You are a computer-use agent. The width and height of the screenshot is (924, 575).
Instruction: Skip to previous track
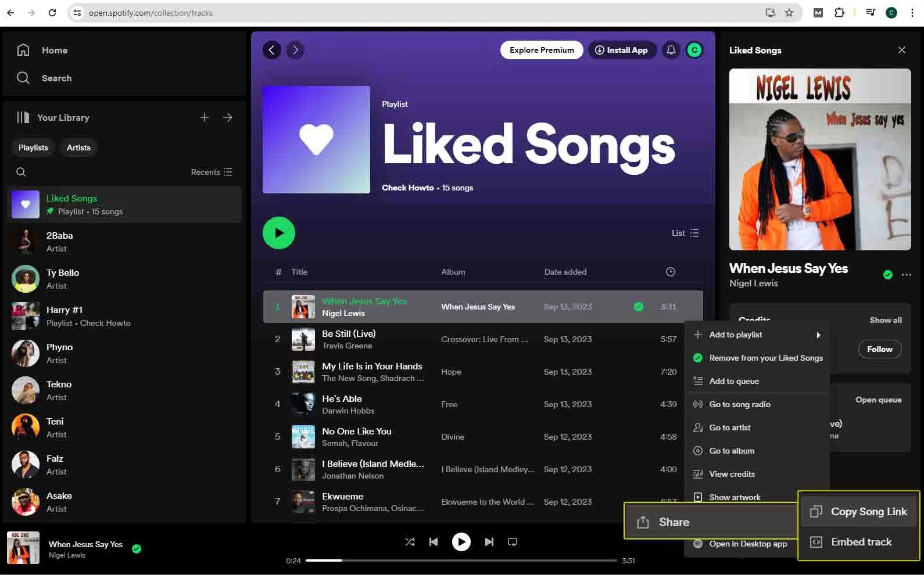click(434, 542)
